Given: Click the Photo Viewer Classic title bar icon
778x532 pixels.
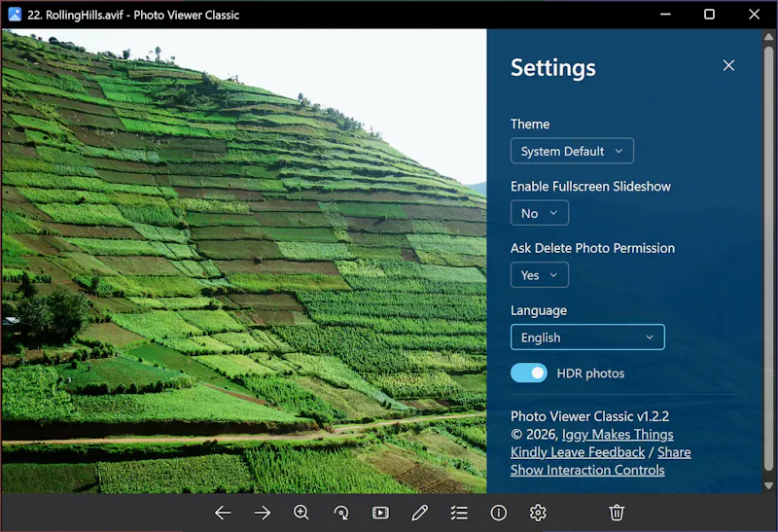Looking at the screenshot, I should 15,15.
